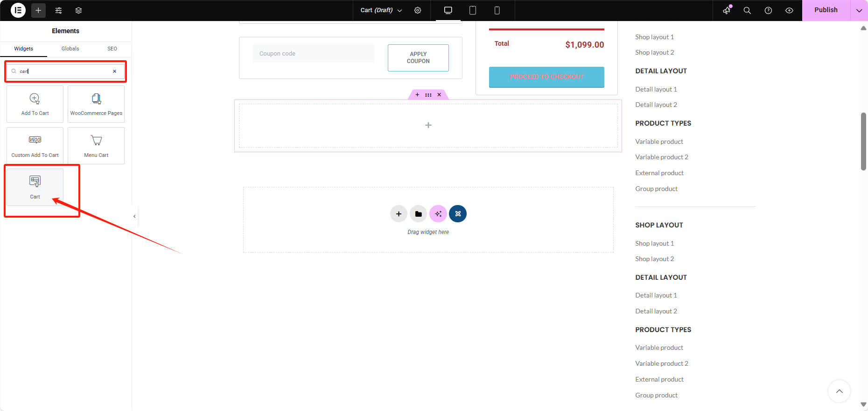Open the Add Element plus button
The width and height of the screenshot is (868, 411).
38,10
